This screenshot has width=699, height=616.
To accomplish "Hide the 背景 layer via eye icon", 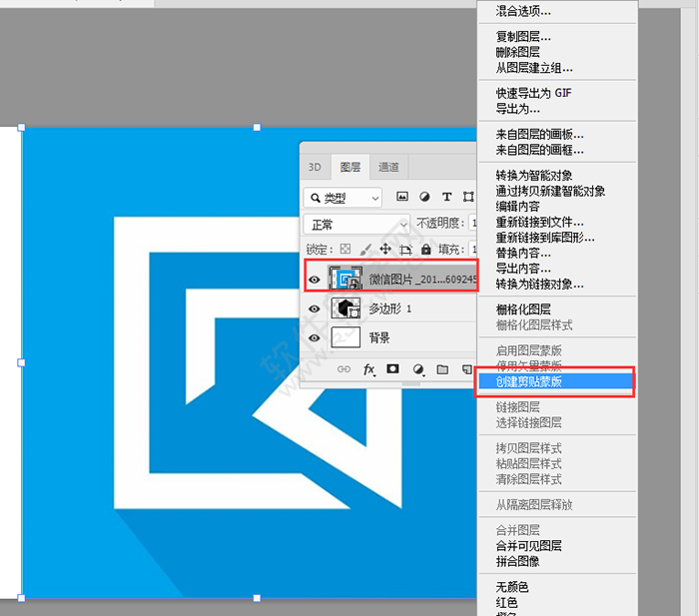I will pyautogui.click(x=315, y=337).
